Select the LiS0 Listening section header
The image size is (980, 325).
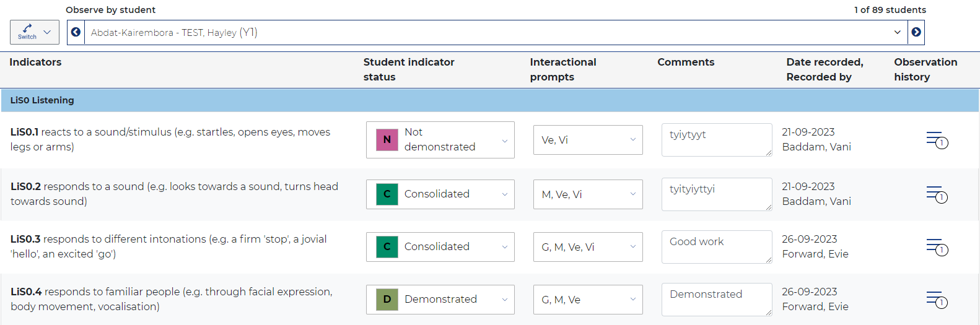[x=42, y=100]
